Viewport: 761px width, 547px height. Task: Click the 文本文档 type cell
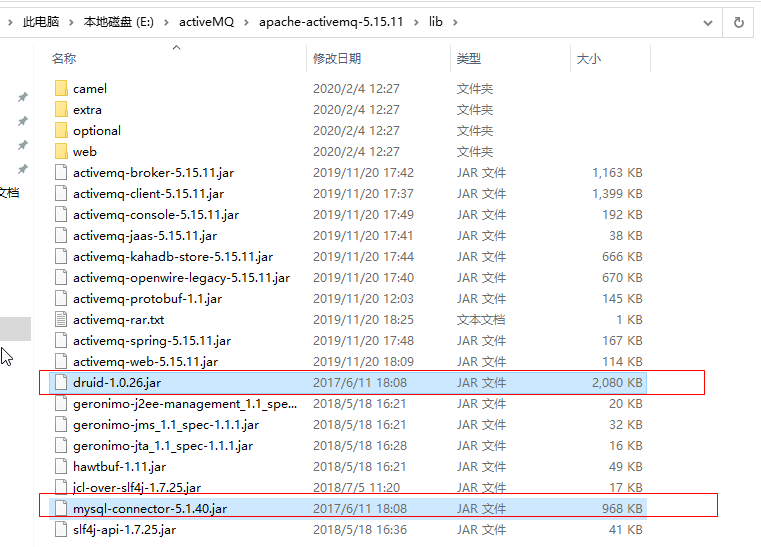tap(481, 319)
